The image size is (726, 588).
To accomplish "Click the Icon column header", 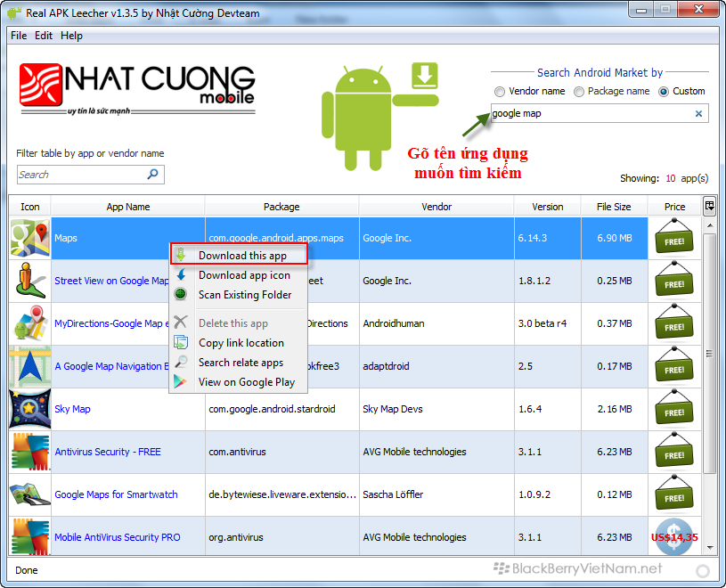I will pos(30,207).
